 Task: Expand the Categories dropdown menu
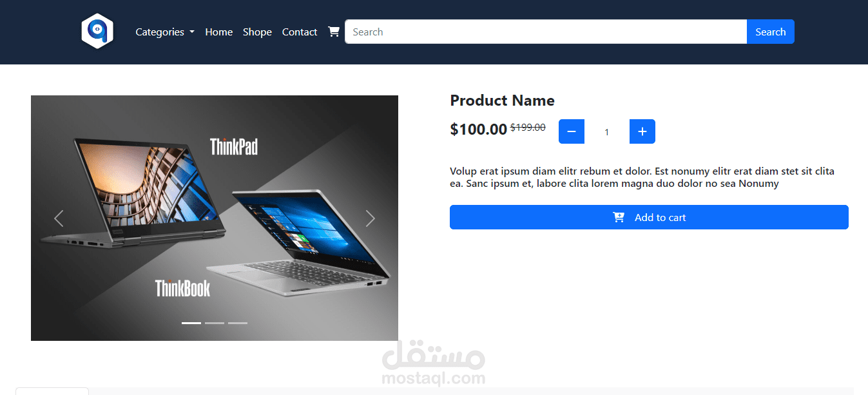(x=165, y=32)
